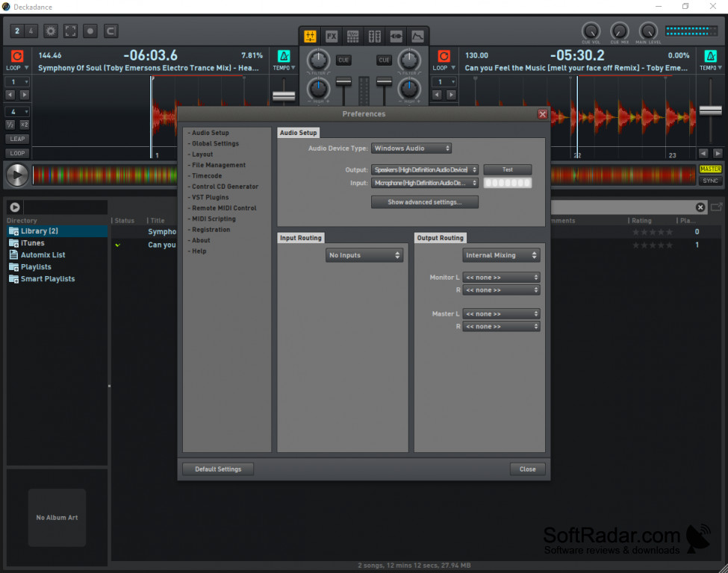Select Smart Playlists in Directory tree

47,278
